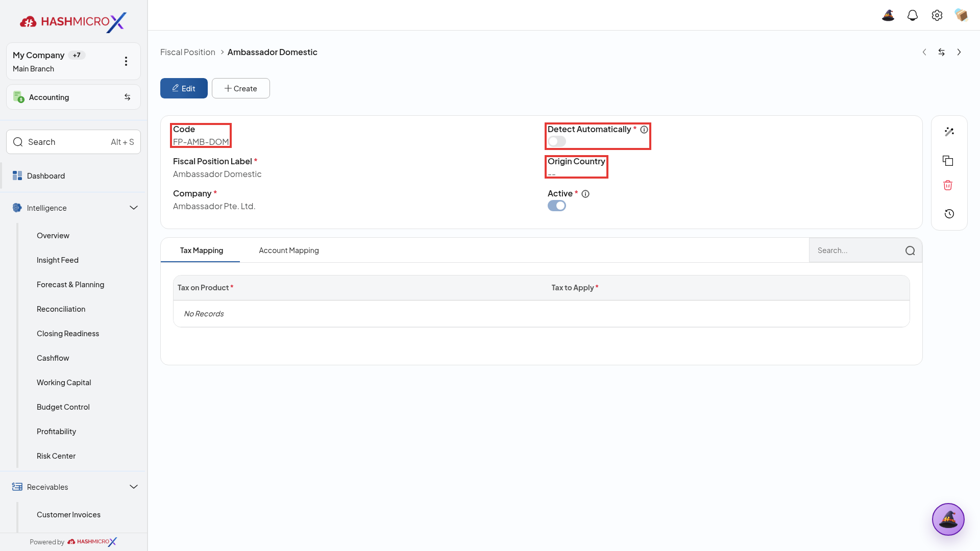Open notifications bell
Screen dimensions: 980x551
[x=913, y=15]
